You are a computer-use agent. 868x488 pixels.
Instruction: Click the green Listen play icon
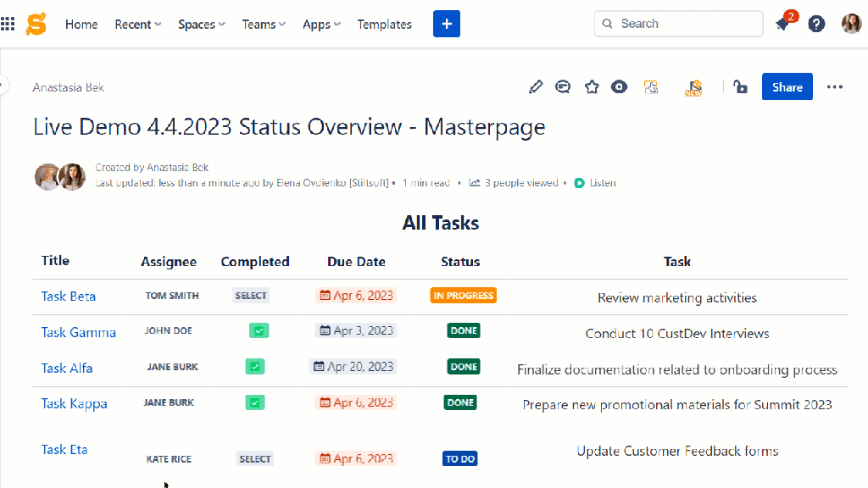pyautogui.click(x=580, y=183)
